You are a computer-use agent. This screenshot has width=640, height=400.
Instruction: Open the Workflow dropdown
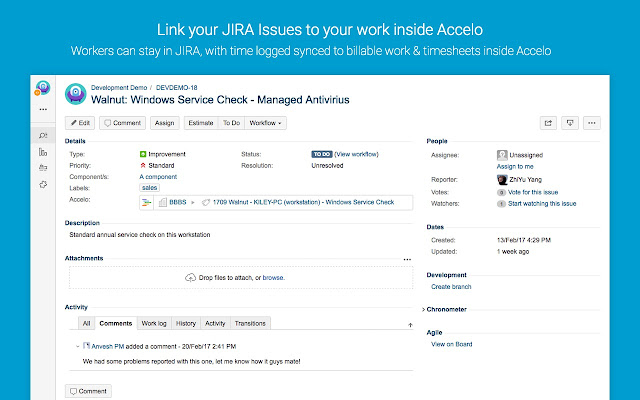[x=265, y=123]
